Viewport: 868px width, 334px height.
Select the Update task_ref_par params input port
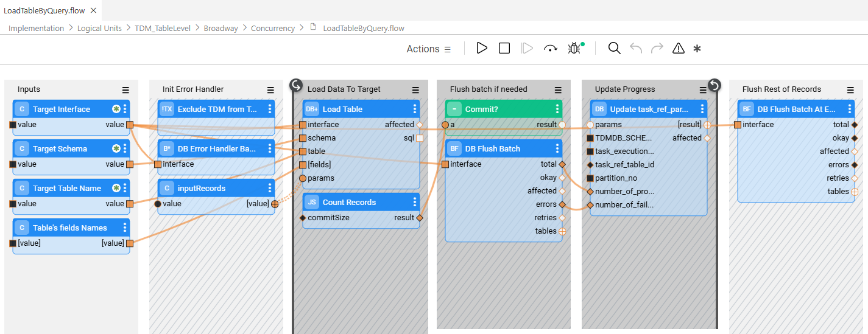tap(590, 125)
